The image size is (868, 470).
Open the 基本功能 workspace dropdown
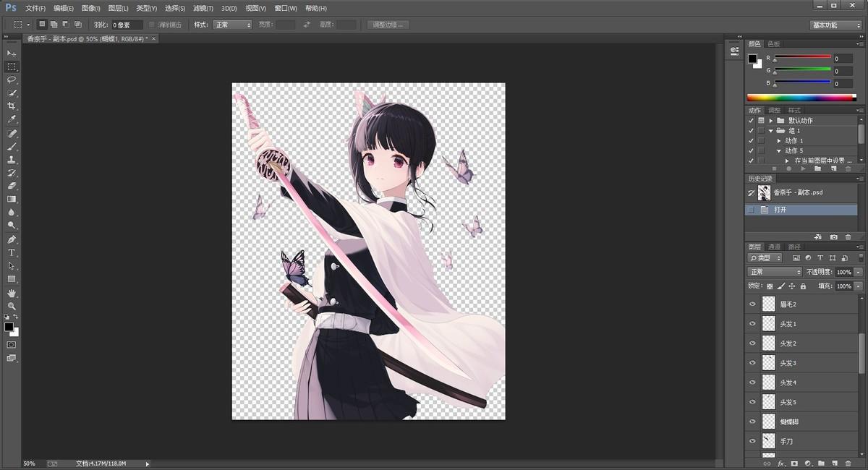pos(835,25)
